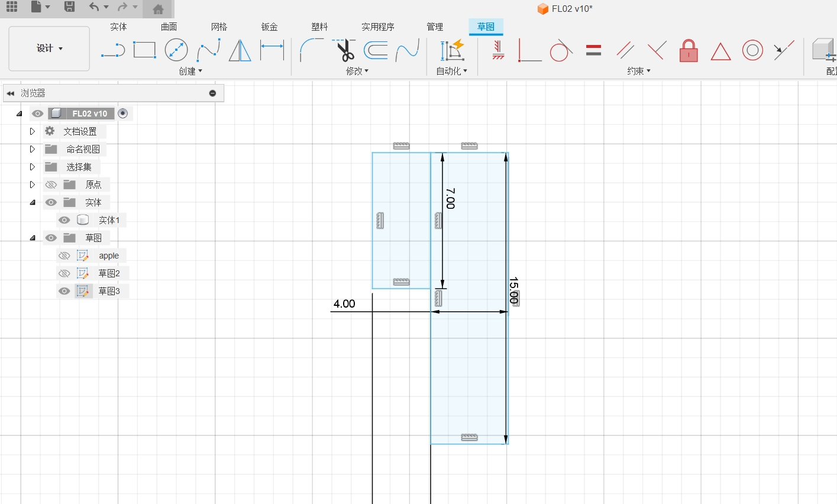Click the 草图 ribbon tab

486,27
